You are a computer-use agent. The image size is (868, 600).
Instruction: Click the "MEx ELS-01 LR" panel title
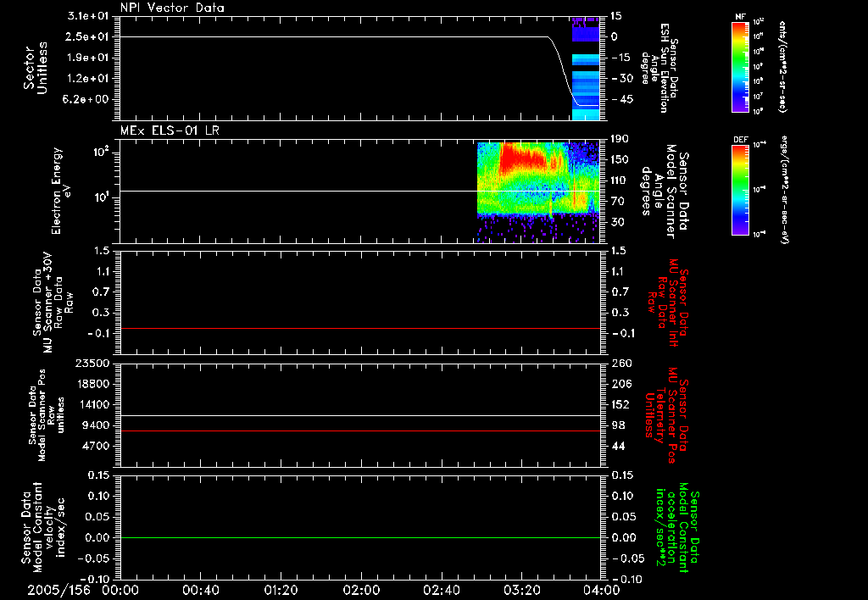170,131
